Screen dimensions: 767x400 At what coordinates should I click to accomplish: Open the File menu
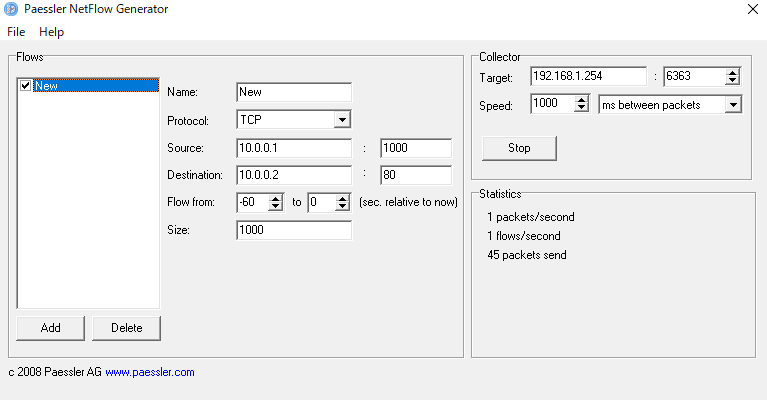pos(16,32)
